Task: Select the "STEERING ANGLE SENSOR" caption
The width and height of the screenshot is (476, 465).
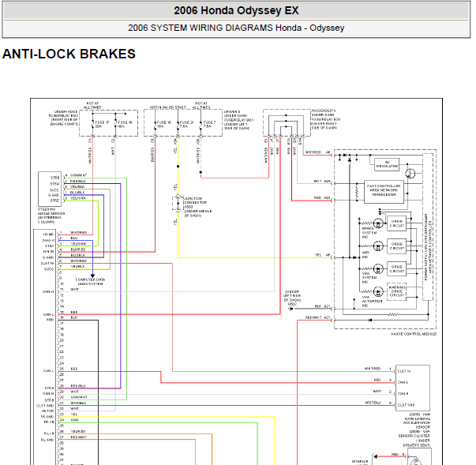Action: (x=51, y=216)
